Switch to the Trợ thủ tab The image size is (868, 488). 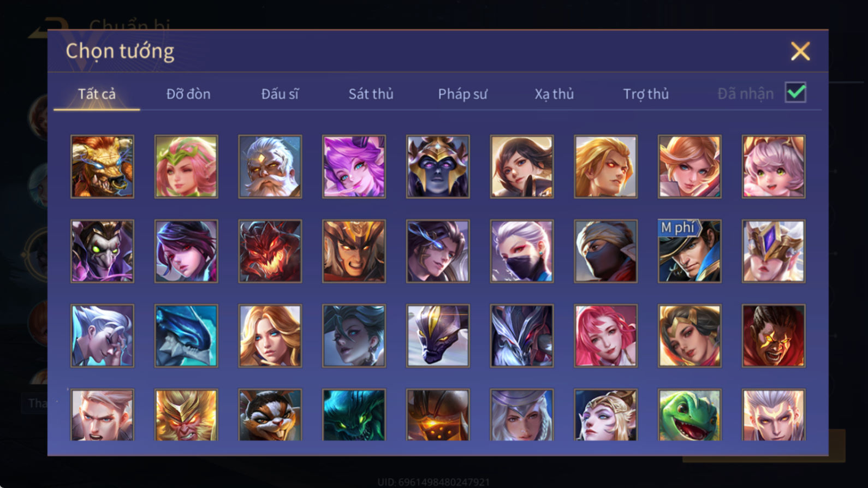(x=646, y=94)
